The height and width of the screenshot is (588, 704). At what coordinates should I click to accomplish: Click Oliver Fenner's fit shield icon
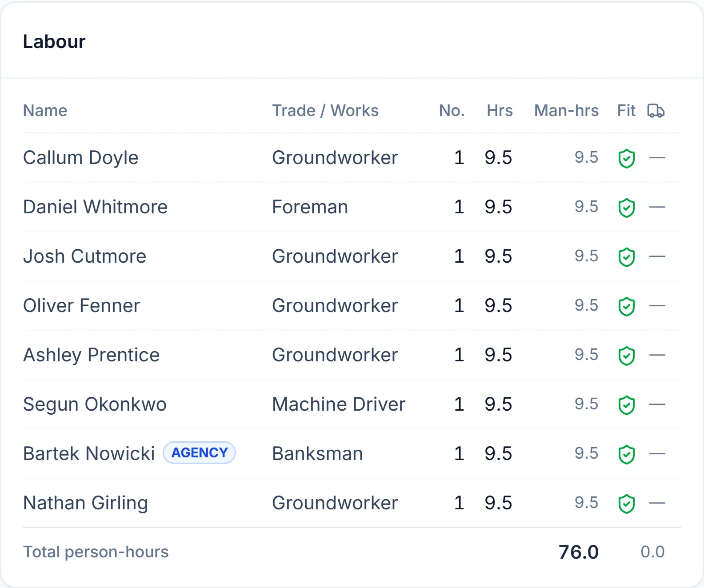(627, 307)
